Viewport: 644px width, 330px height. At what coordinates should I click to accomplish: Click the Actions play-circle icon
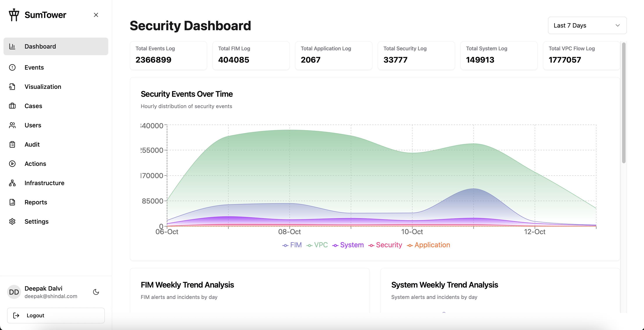[x=12, y=164]
